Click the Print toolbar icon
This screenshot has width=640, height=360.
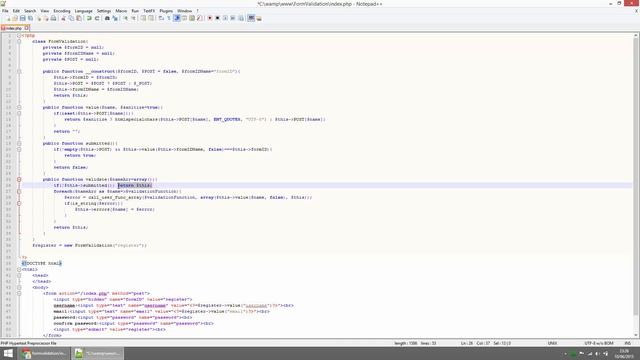click(x=53, y=18)
